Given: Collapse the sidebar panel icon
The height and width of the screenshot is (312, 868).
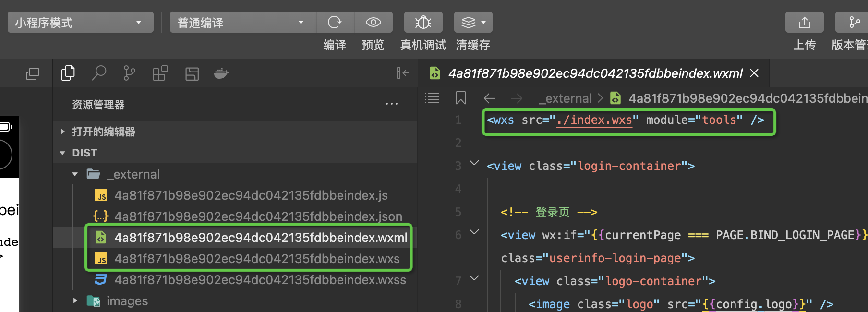Looking at the screenshot, I should point(402,73).
